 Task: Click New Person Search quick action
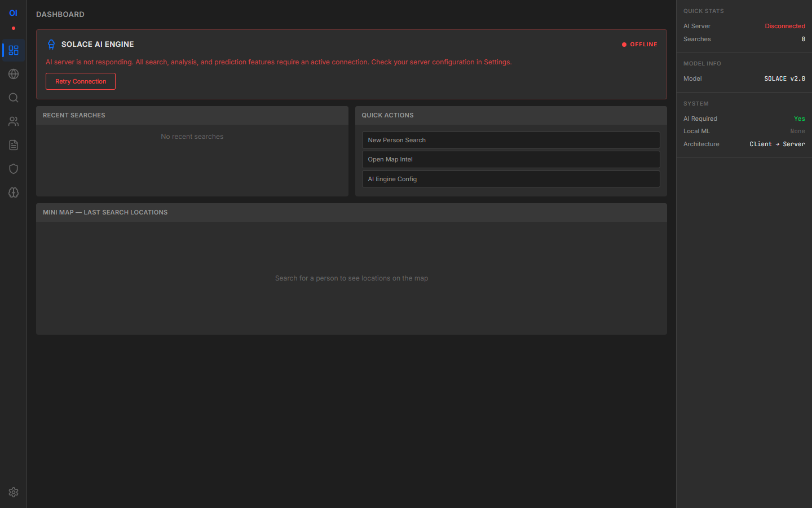pos(510,140)
